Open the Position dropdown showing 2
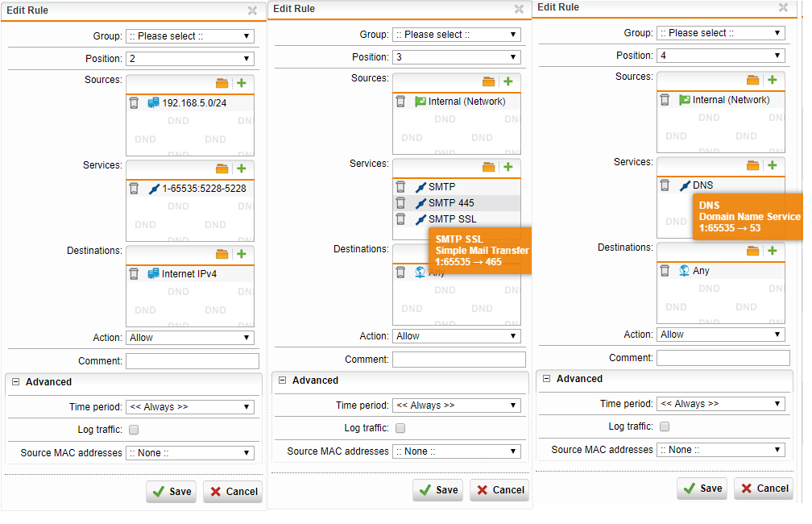 (189, 59)
